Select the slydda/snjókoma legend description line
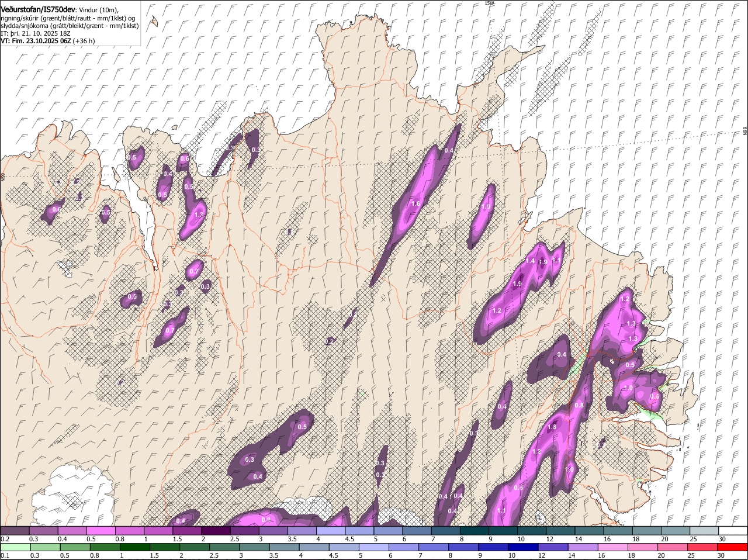The image size is (748, 560). click(x=70, y=26)
